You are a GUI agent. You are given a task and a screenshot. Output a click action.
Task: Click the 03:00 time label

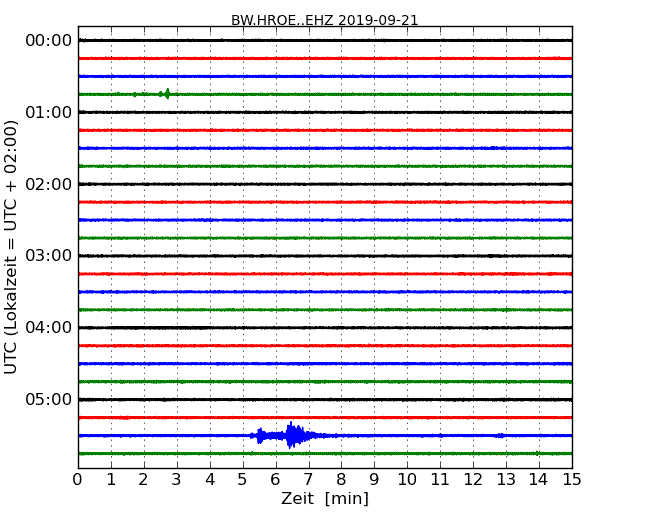[x=49, y=255]
